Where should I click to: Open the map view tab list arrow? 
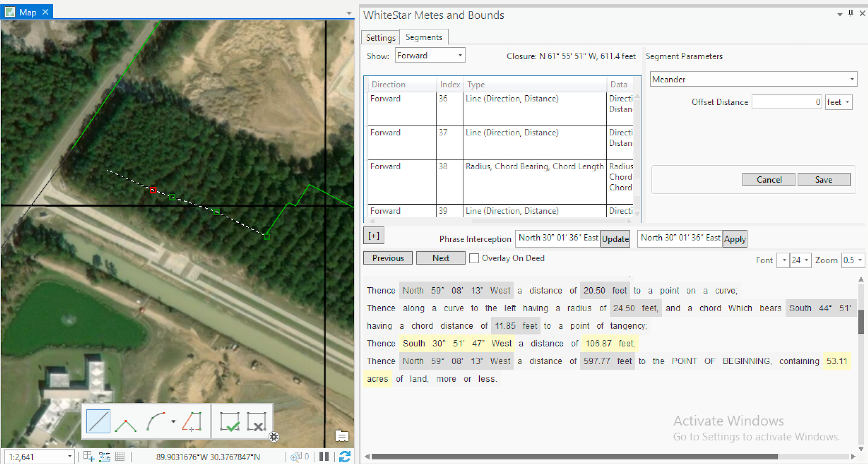coord(349,13)
